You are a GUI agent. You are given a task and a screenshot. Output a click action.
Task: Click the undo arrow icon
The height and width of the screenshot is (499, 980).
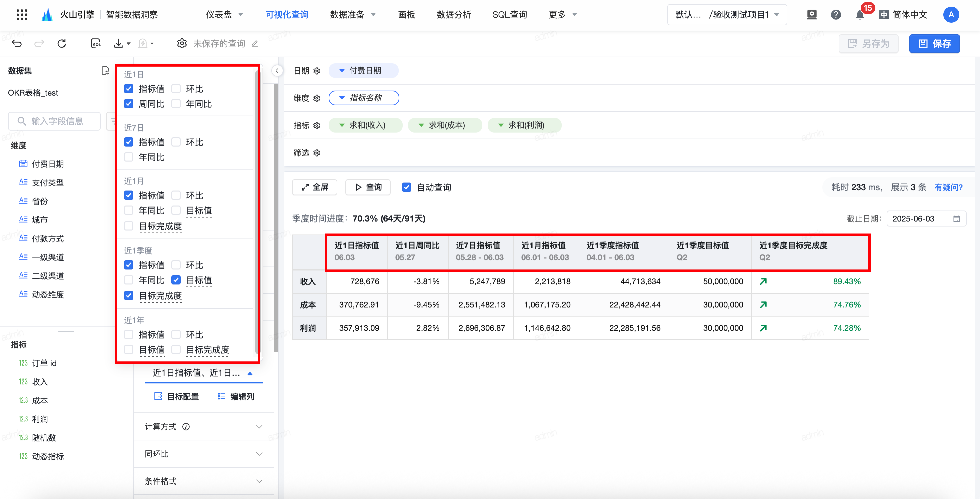(17, 43)
